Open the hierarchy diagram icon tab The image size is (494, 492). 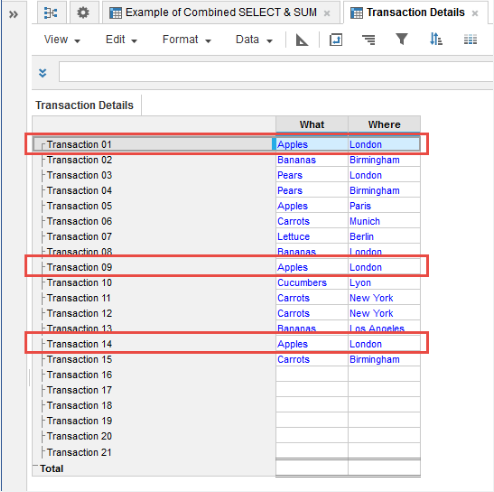click(x=51, y=13)
